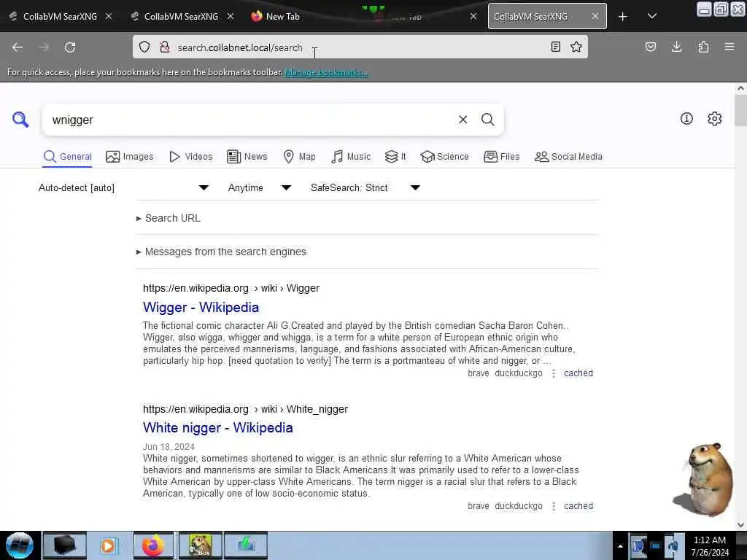Viewport: 747px width, 560px height.
Task: Switch to the News category
Action: 247,157
